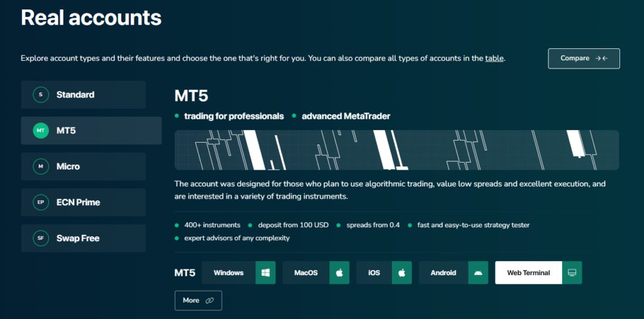Click the Windows logo icon
644x319 pixels.
(x=265, y=273)
